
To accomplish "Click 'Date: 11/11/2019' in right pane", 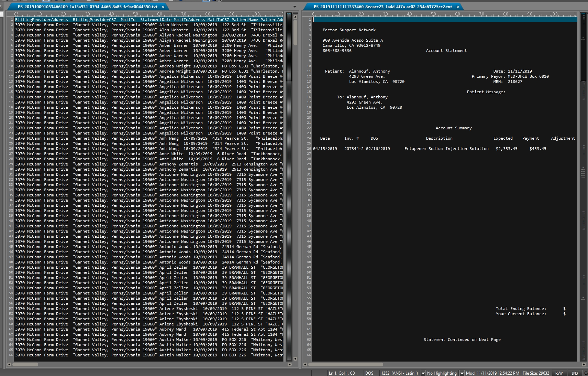I will coord(512,71).
